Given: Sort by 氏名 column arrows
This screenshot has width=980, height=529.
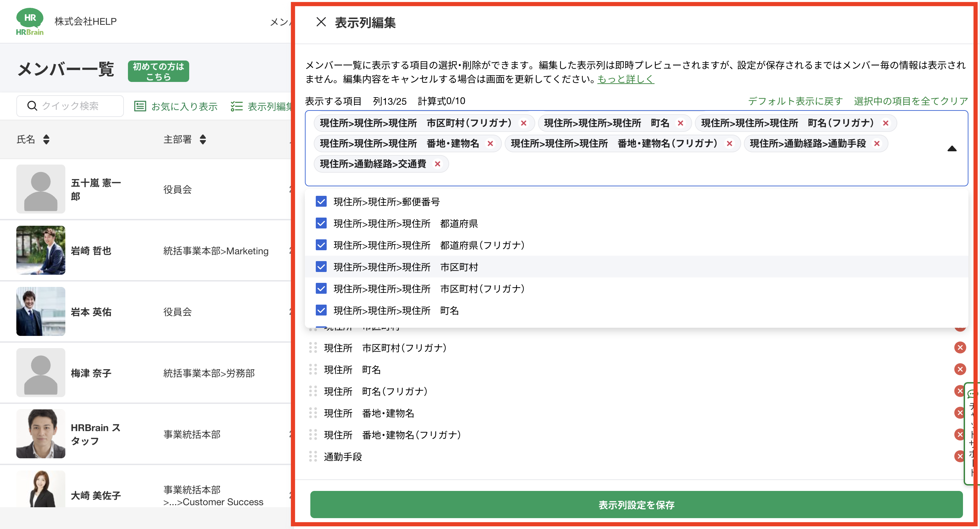Looking at the screenshot, I should point(46,139).
